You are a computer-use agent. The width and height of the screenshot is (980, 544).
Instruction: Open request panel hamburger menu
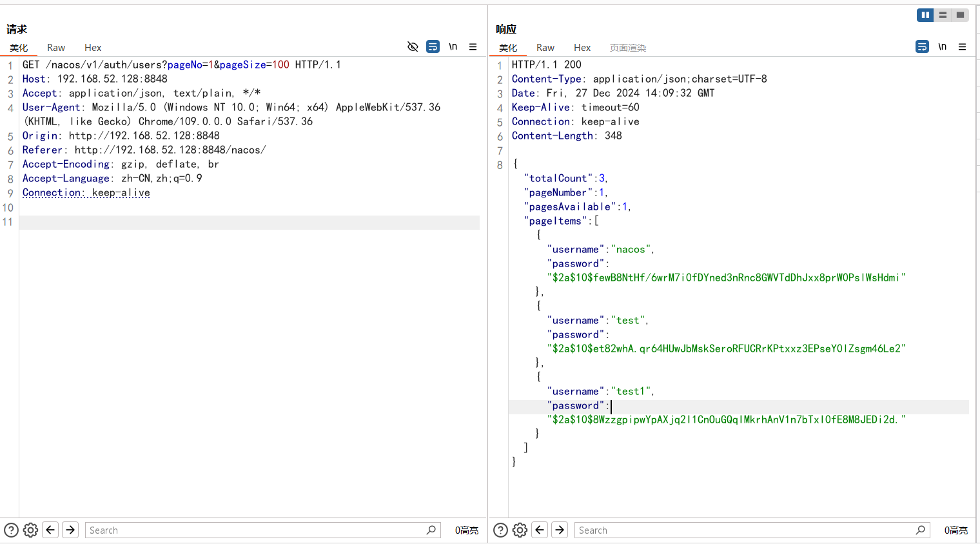click(473, 46)
